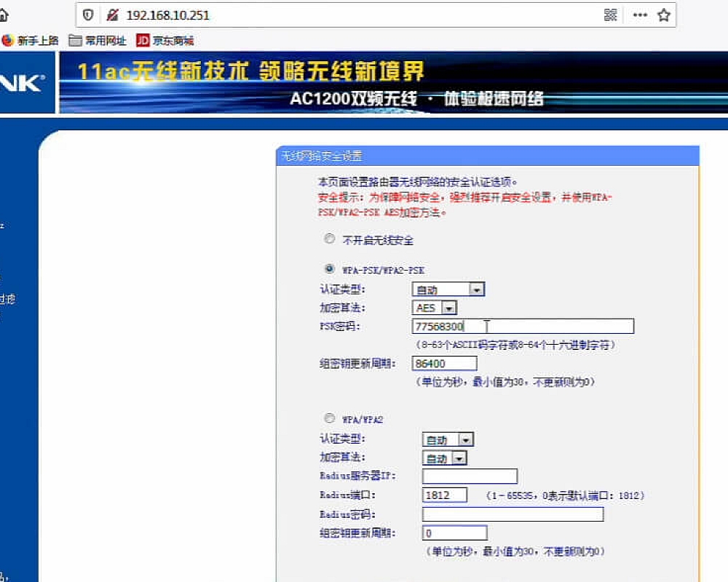
Task: Click the Firefox icon beside 新手上路
Action: (7, 41)
